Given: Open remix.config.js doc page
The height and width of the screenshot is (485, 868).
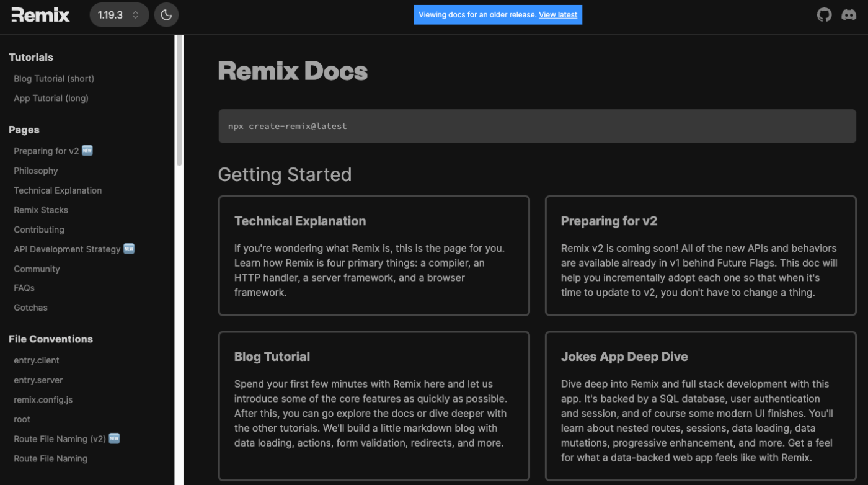Looking at the screenshot, I should pyautogui.click(x=43, y=399).
